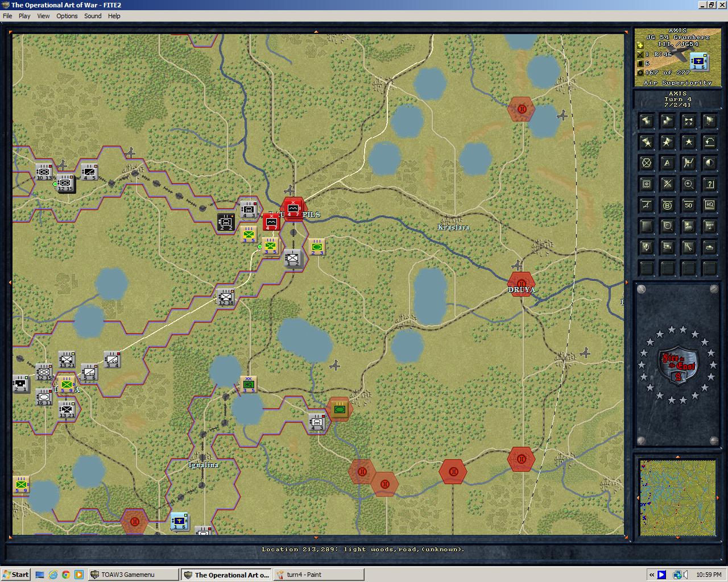This screenshot has width=728, height=582.
Task: Click the selected air unit counter in info panel
Action: click(x=698, y=61)
